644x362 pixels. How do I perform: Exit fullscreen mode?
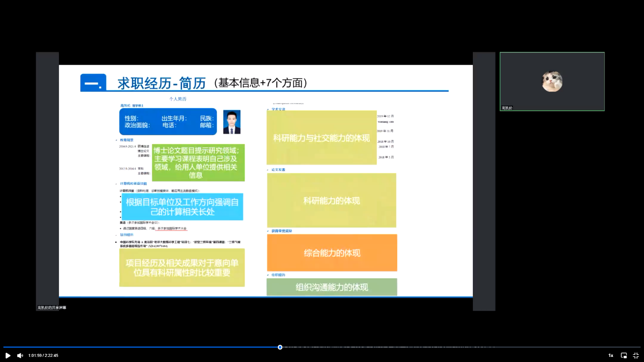pos(635,355)
